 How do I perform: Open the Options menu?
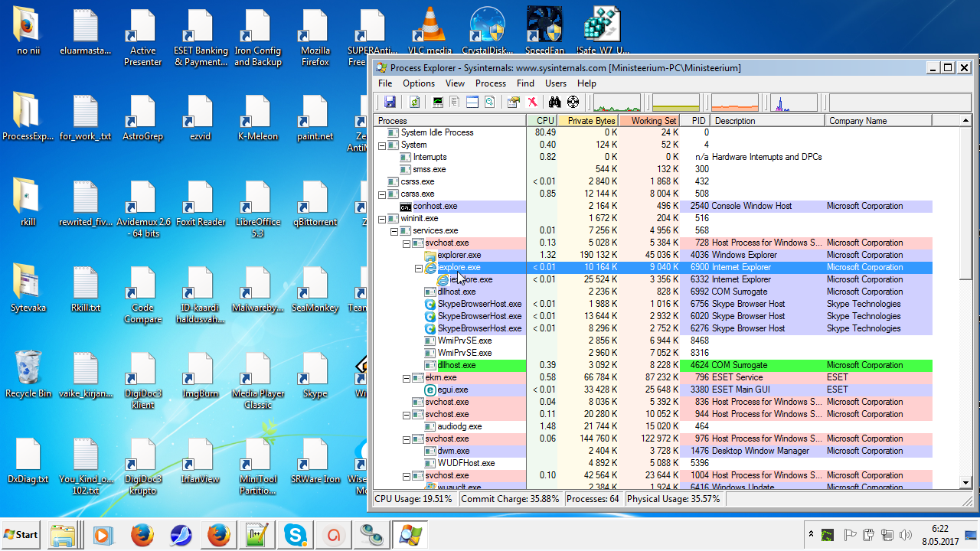click(419, 83)
